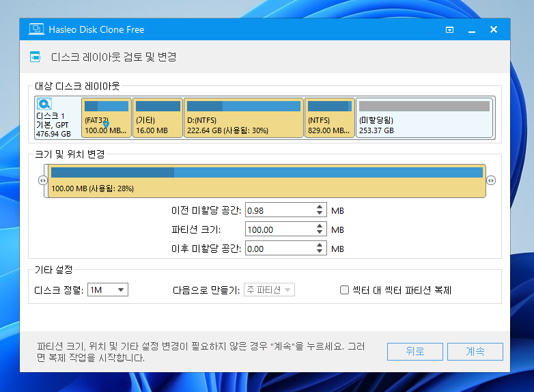
Task: Click the 뒤로 button
Action: click(x=414, y=352)
